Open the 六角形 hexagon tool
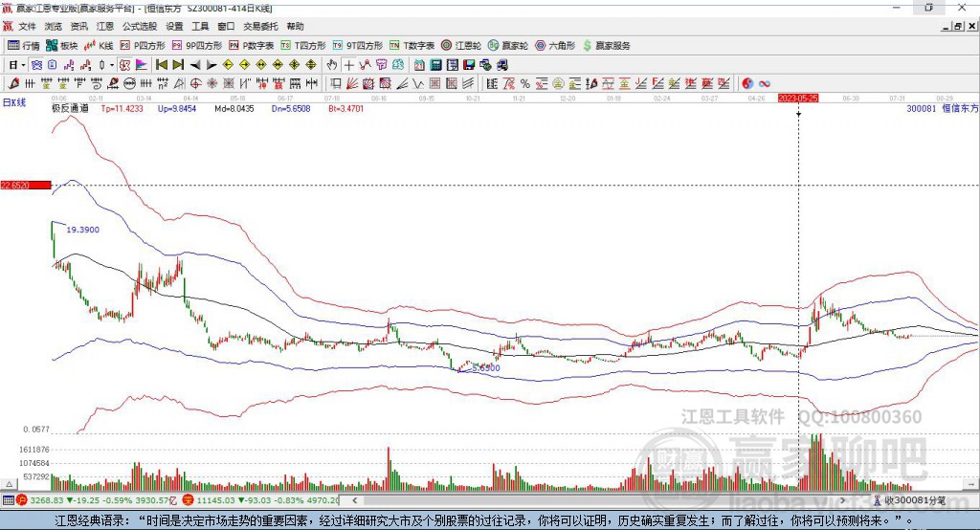Viewport: 980px width, 530px height. point(555,45)
